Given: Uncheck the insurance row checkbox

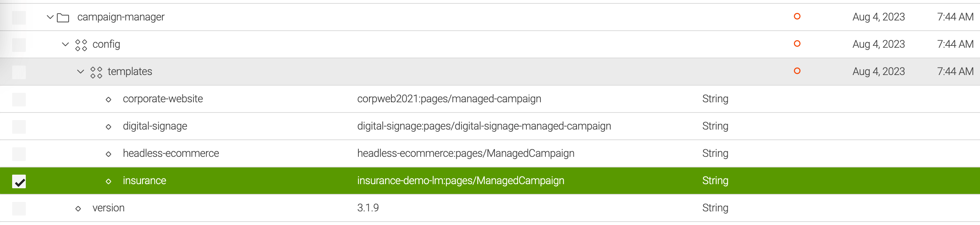Looking at the screenshot, I should [19, 182].
